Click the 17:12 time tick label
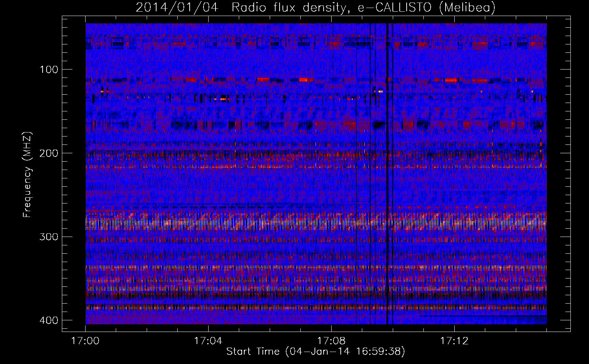This screenshot has height=364, width=589. pos(454,341)
